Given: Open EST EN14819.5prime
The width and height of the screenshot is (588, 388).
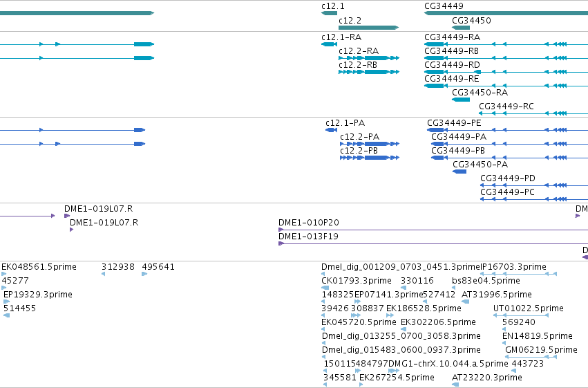Looking at the screenshot, I should click(538, 337).
